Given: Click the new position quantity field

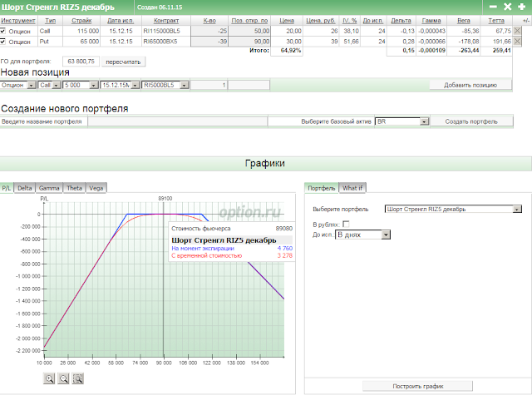Looking at the screenshot, I should [x=209, y=85].
